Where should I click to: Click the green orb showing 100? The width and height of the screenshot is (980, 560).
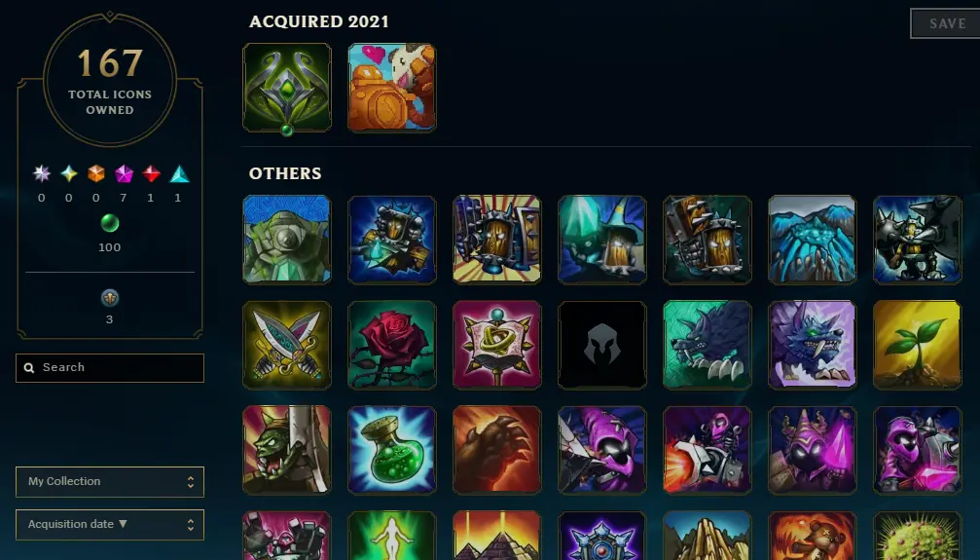[x=109, y=233]
